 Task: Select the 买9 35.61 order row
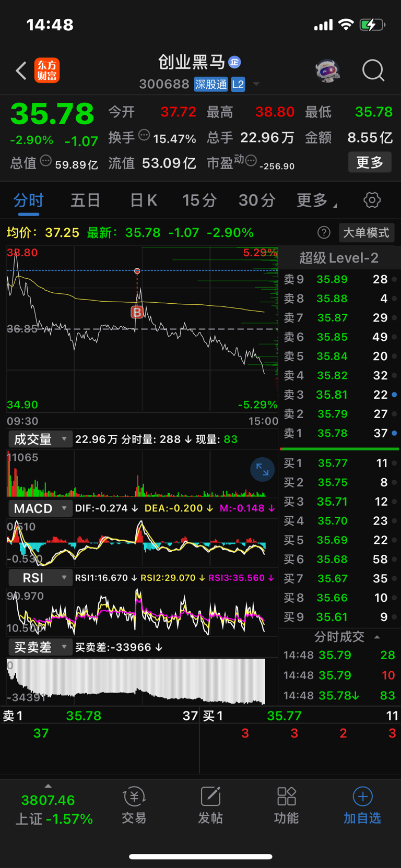point(340,617)
